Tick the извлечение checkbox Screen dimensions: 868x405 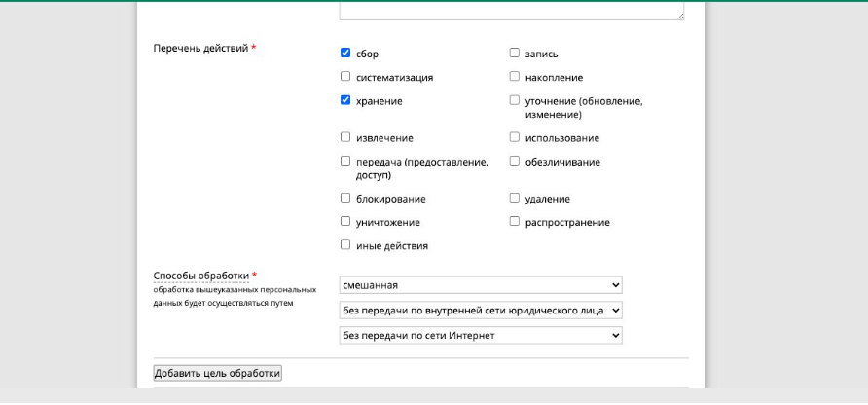coord(345,137)
